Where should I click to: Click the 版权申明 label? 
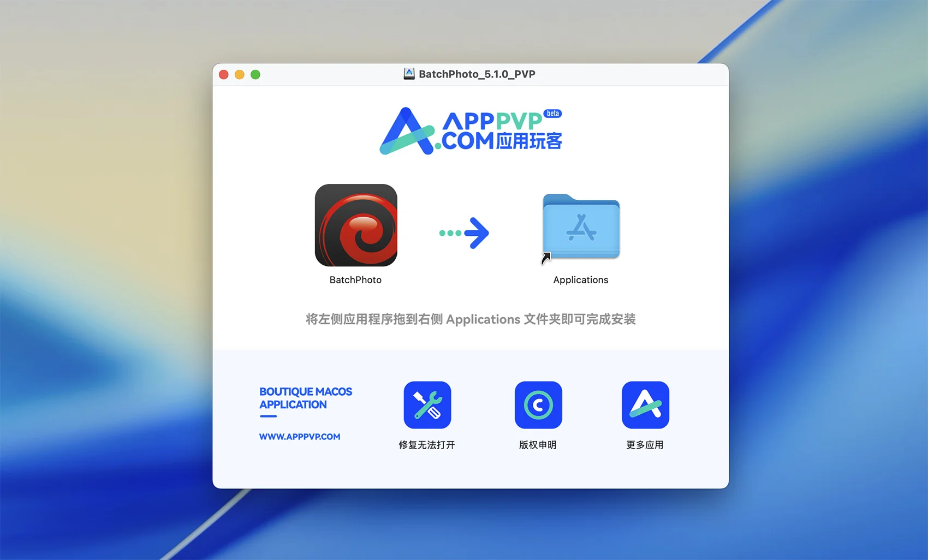click(538, 445)
